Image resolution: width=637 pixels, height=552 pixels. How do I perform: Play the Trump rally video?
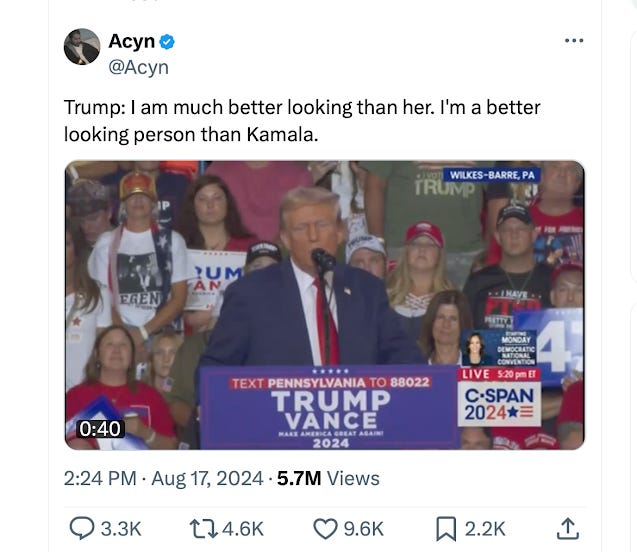click(325, 305)
